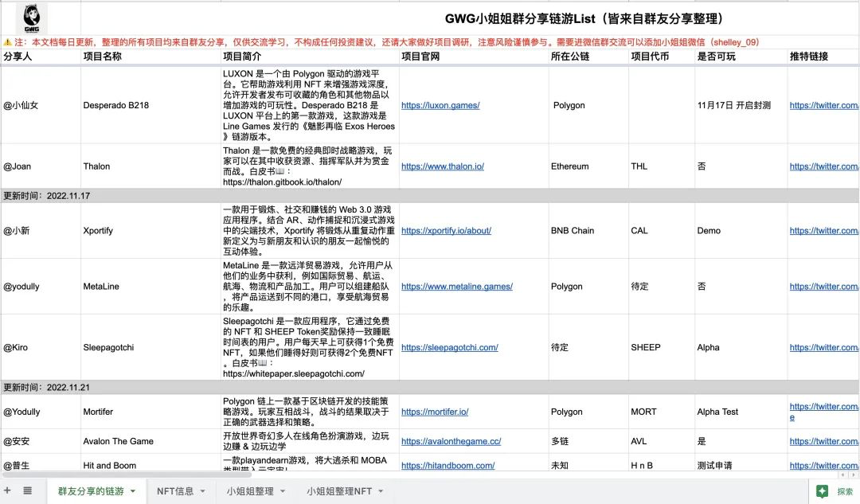Select the BNB Chain cell
860x504 pixels.
coord(588,231)
